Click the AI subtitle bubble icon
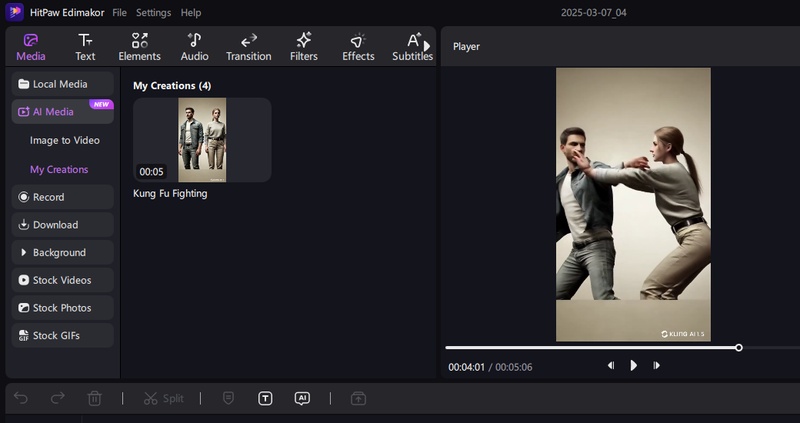800x423 pixels. tap(302, 398)
